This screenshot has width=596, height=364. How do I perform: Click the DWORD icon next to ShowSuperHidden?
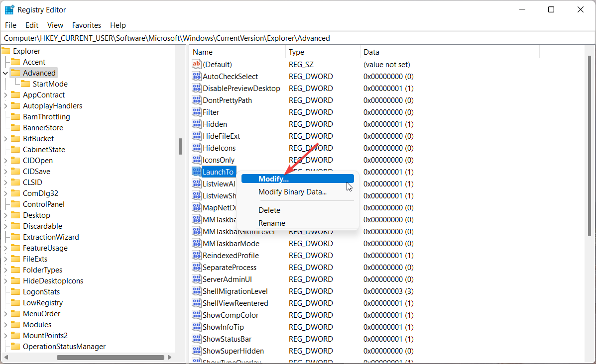pyautogui.click(x=196, y=351)
